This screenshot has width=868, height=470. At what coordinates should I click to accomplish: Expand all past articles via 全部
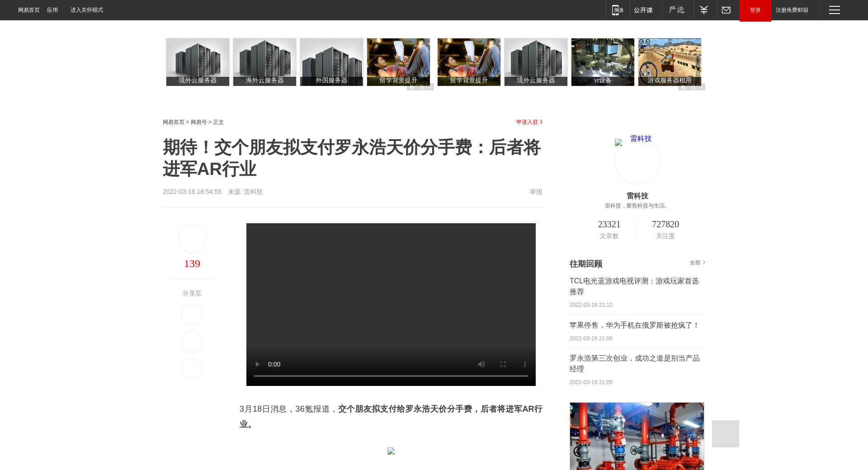click(697, 263)
